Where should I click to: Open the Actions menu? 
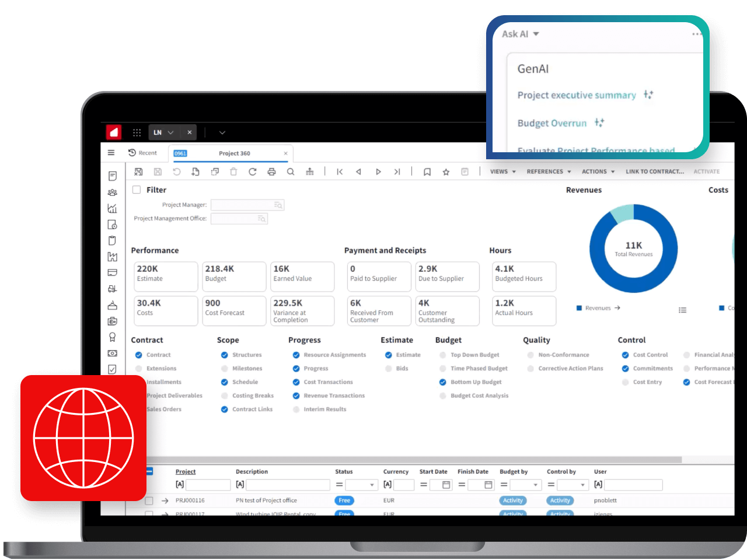click(x=598, y=171)
